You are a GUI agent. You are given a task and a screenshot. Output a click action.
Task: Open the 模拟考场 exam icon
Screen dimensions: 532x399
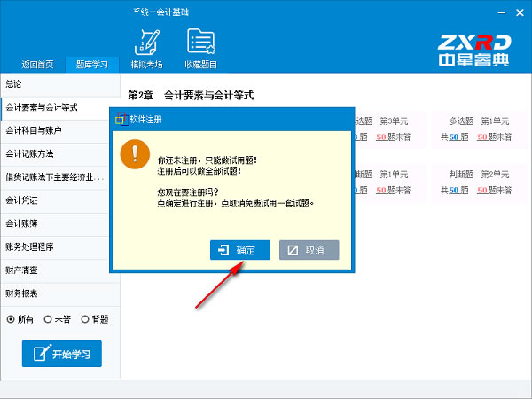point(146,49)
